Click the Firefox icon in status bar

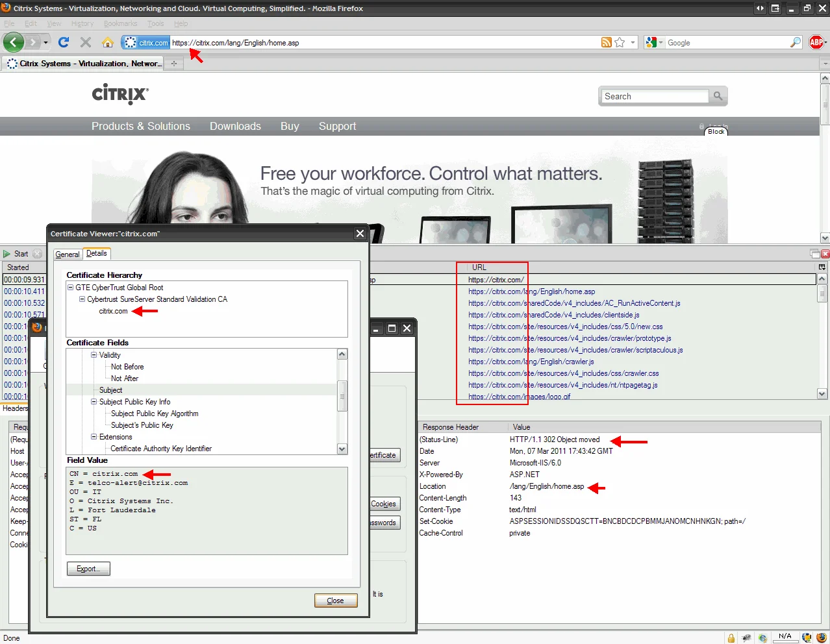pyautogui.click(x=822, y=638)
